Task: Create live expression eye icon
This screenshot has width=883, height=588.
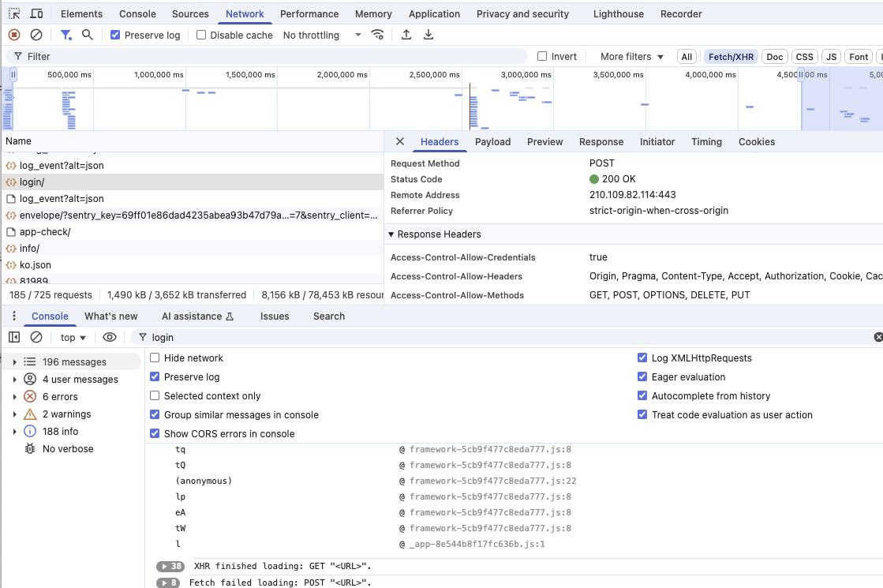Action: click(110, 337)
